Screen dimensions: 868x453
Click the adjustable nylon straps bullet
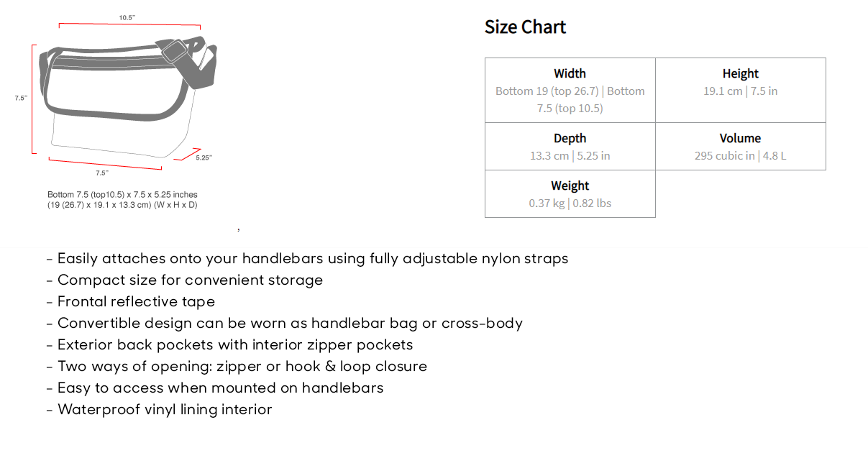click(x=307, y=259)
